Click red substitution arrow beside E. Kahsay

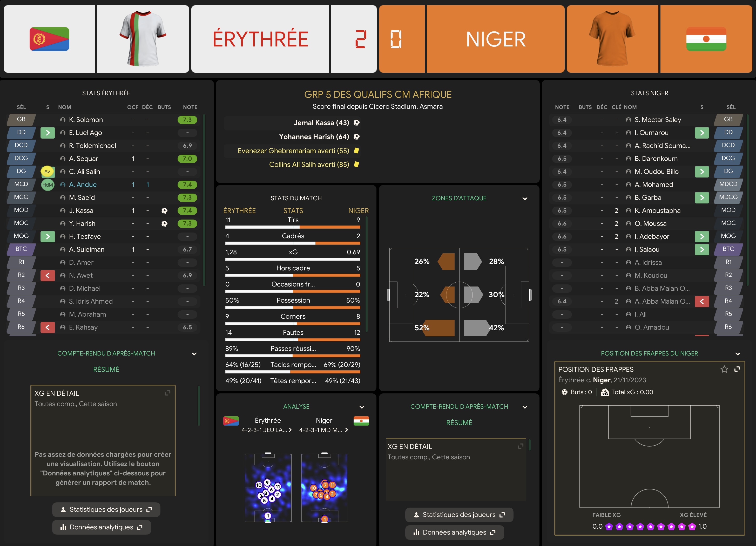coord(48,327)
